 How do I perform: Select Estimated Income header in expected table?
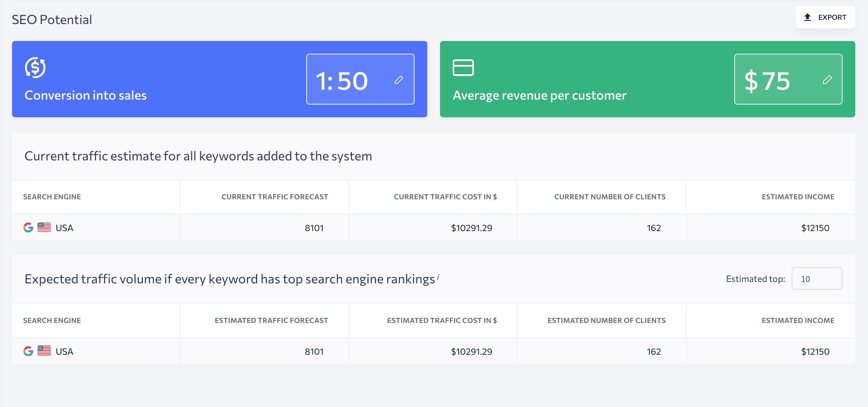(x=798, y=320)
